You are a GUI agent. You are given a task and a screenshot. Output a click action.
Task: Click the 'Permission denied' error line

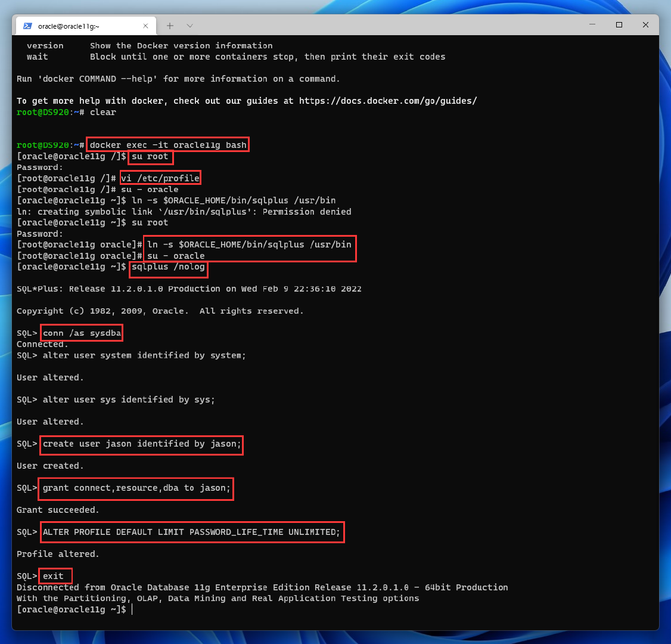pos(184,212)
